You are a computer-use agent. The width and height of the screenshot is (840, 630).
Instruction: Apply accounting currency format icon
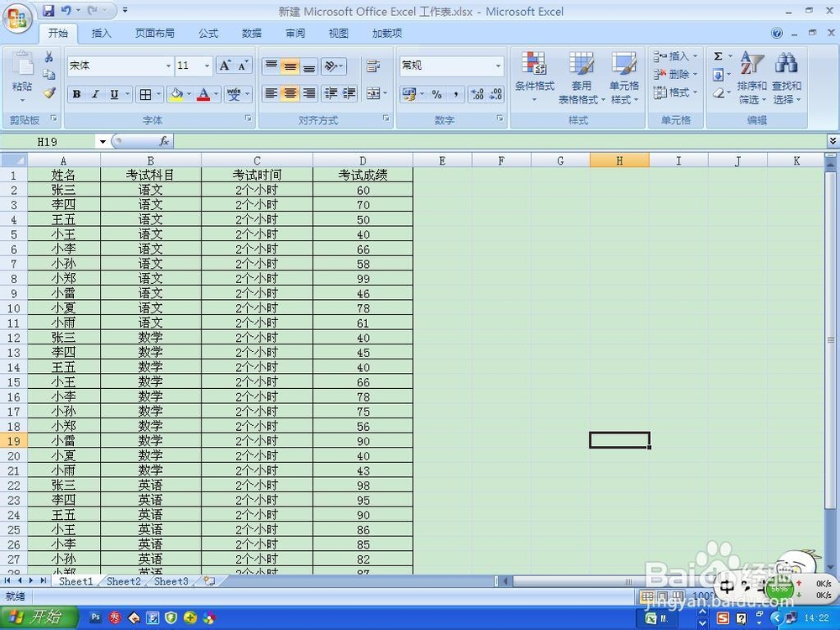coord(409,94)
